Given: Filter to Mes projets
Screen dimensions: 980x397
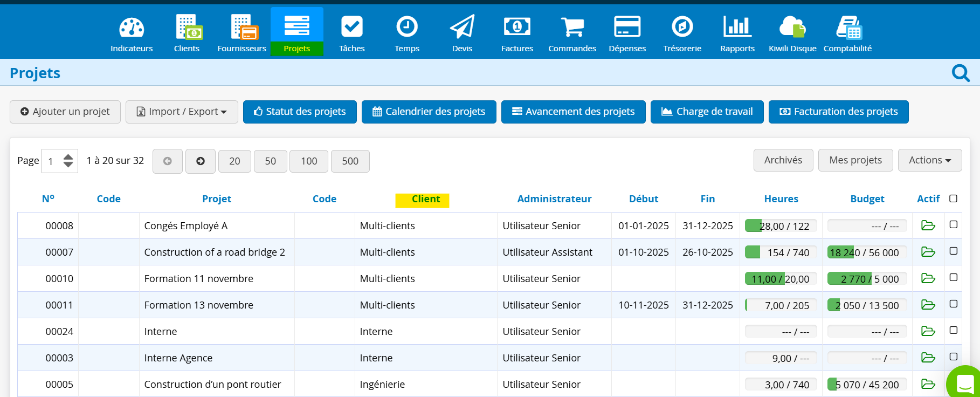Looking at the screenshot, I should click(855, 160).
